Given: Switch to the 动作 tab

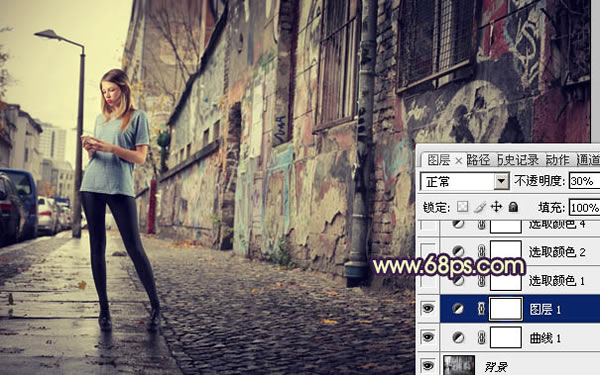Looking at the screenshot, I should pyautogui.click(x=558, y=160).
